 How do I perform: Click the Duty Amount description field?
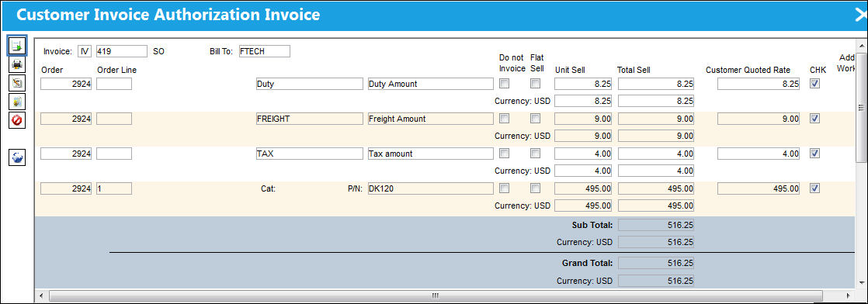click(431, 84)
